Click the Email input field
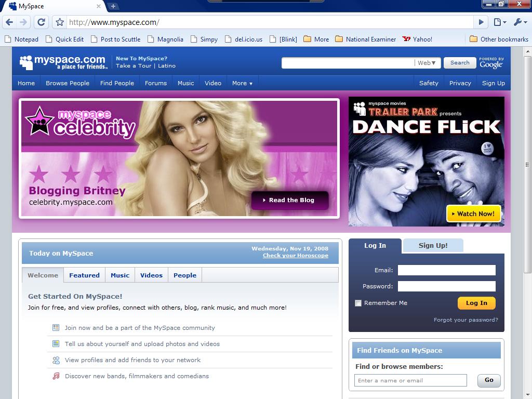The width and height of the screenshot is (532, 399). click(446, 270)
